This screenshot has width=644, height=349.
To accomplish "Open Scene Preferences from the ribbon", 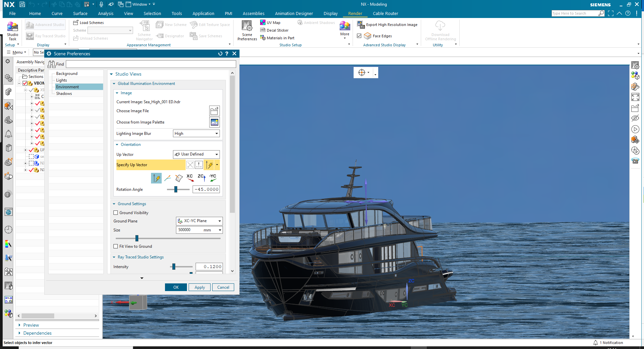I will tap(246, 30).
